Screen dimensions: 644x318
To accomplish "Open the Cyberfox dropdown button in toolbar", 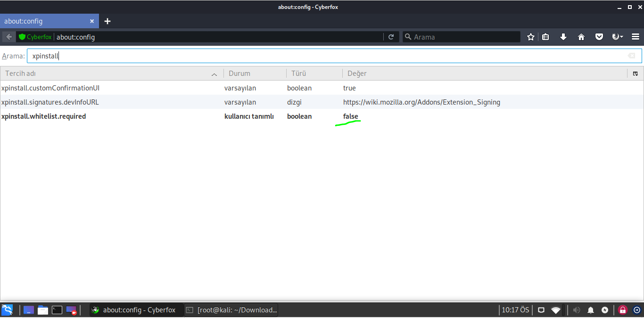I will point(617,37).
